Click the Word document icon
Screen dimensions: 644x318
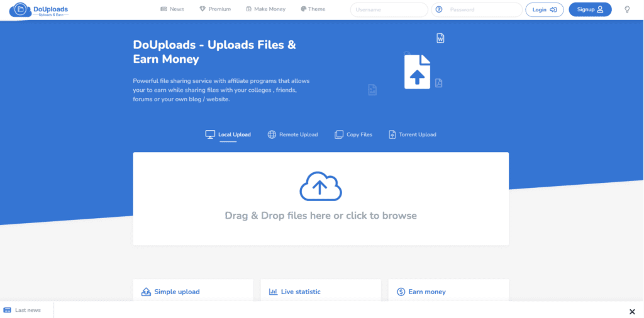[440, 38]
